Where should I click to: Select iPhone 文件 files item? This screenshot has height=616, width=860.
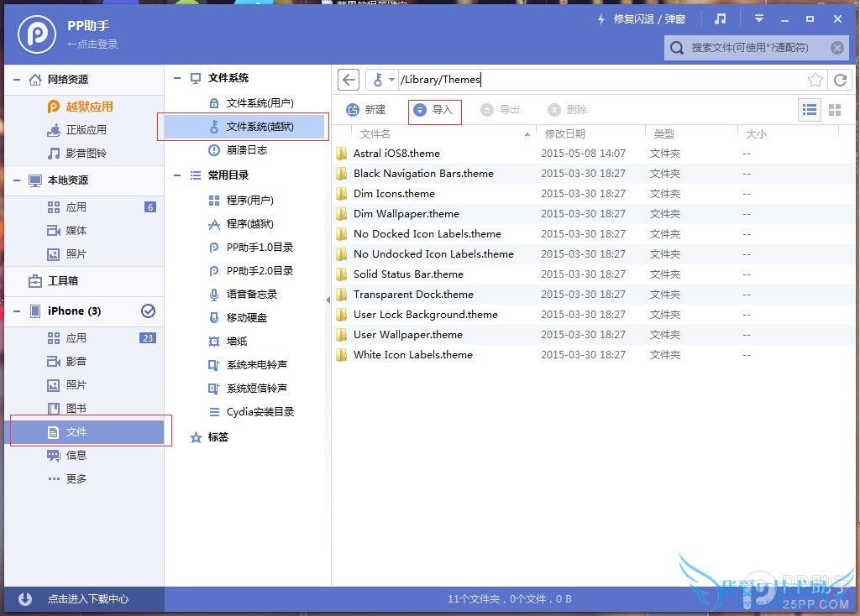click(84, 432)
